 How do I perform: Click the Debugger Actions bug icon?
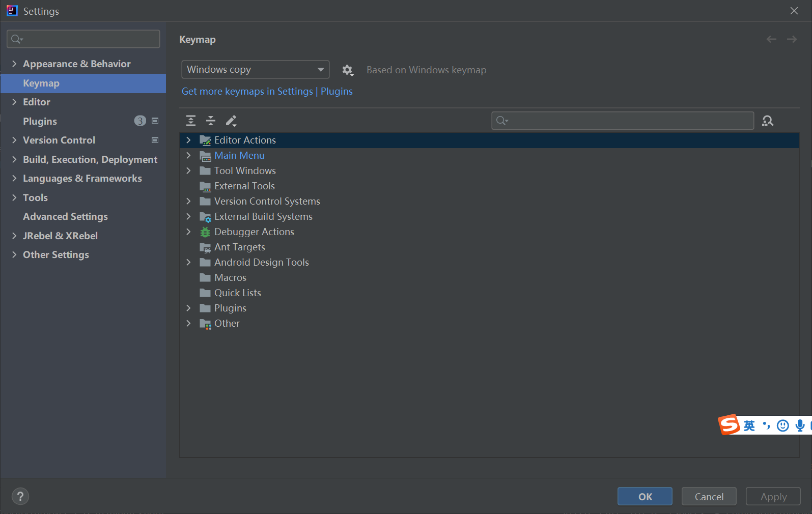[x=205, y=232]
